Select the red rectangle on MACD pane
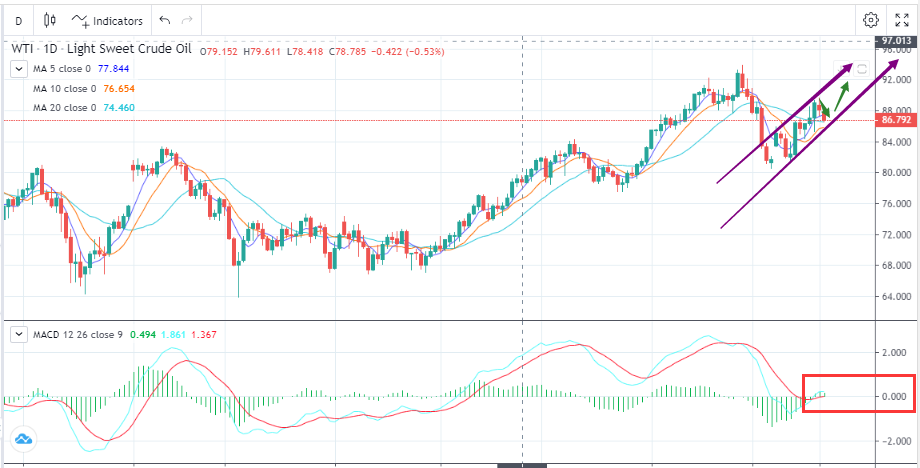This screenshot has width=920, height=468. tap(858, 377)
